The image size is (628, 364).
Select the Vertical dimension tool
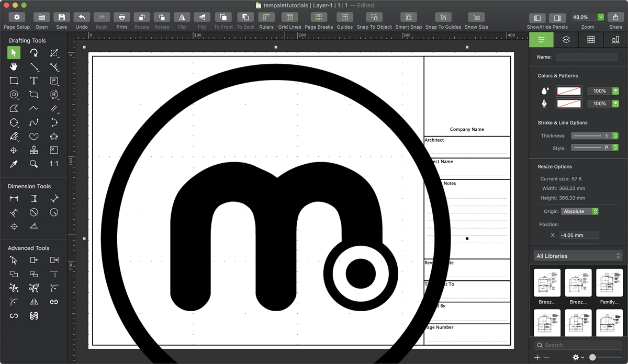click(x=34, y=199)
